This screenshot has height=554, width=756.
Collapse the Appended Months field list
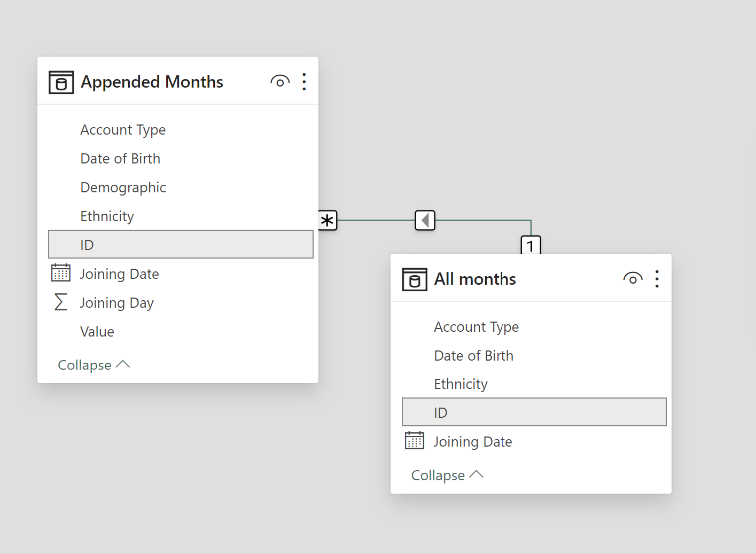[x=93, y=365]
